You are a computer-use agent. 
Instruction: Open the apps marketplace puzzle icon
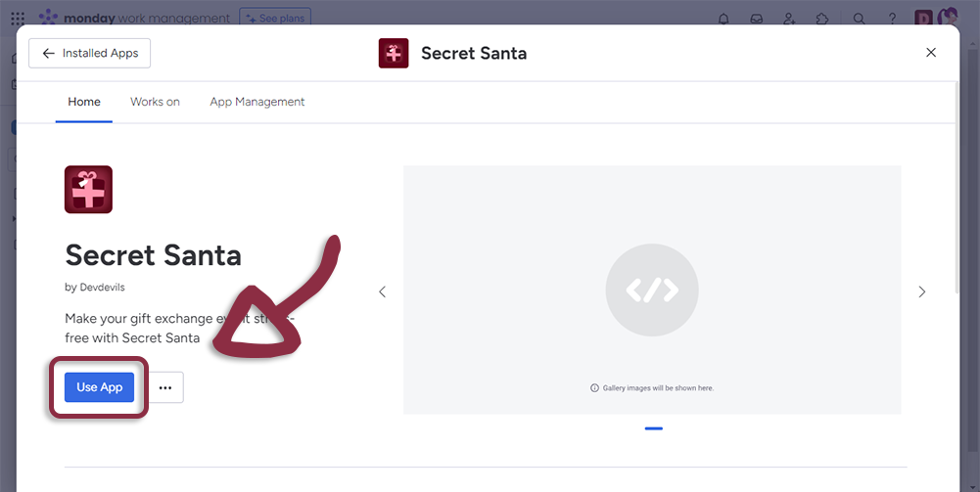coord(822,19)
